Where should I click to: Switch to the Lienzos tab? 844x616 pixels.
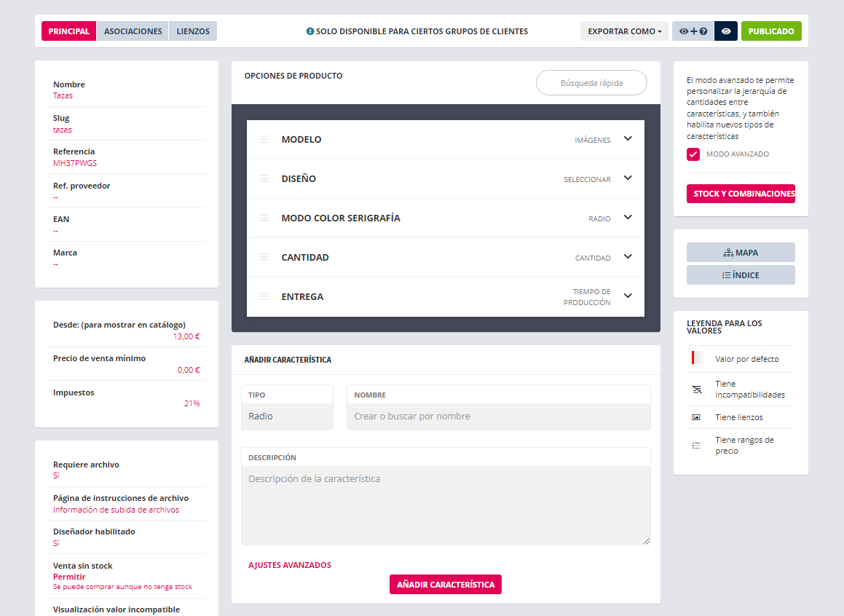point(193,31)
